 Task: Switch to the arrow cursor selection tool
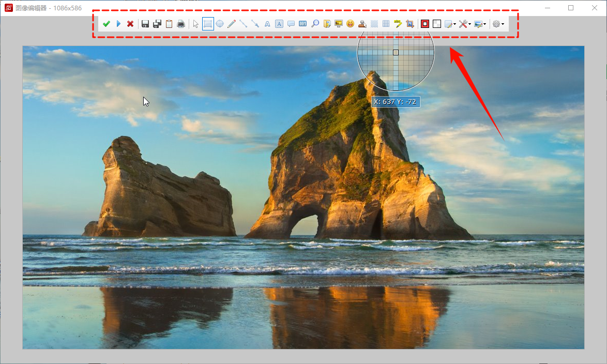[x=196, y=24]
